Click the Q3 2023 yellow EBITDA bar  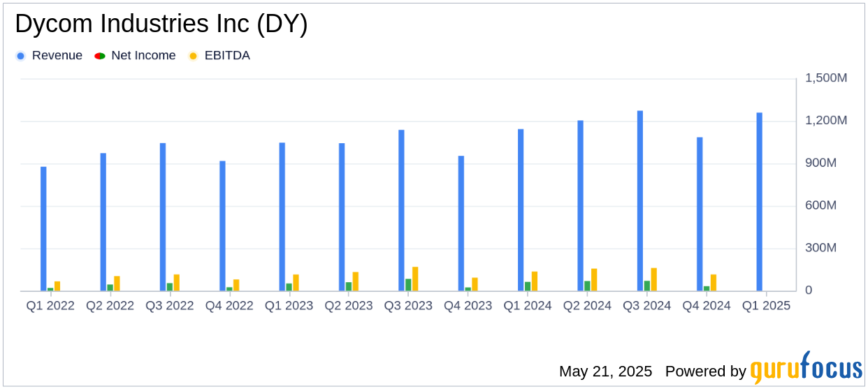click(415, 279)
